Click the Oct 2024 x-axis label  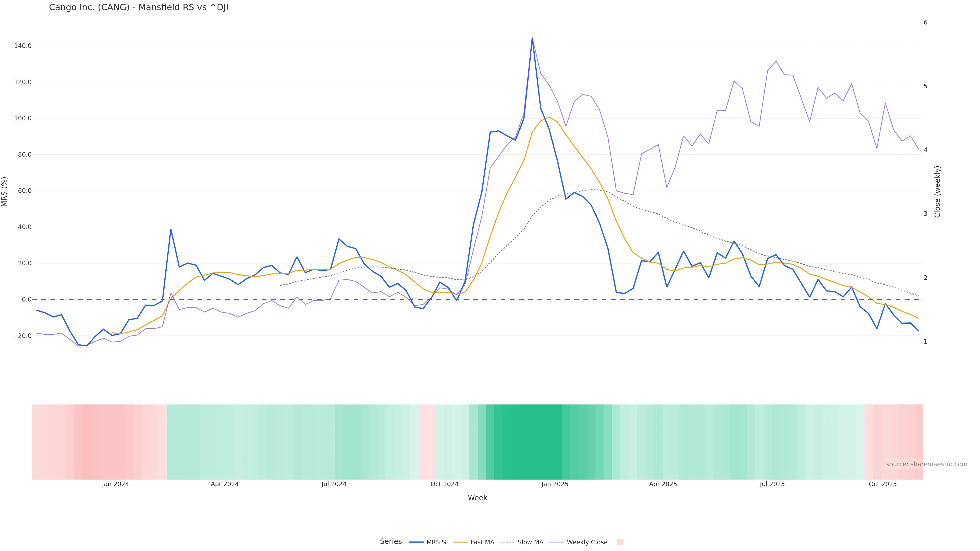pyautogui.click(x=444, y=484)
